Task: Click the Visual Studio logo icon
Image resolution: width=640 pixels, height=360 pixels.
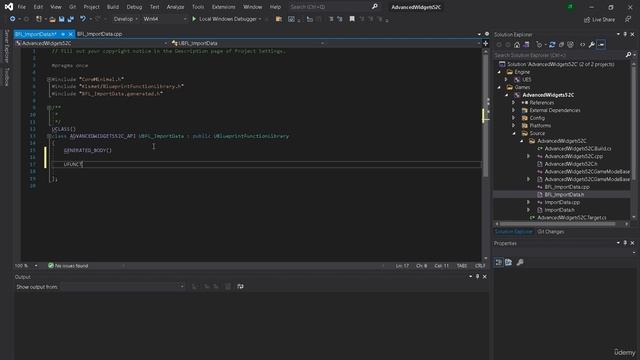Action: tap(9, 7)
